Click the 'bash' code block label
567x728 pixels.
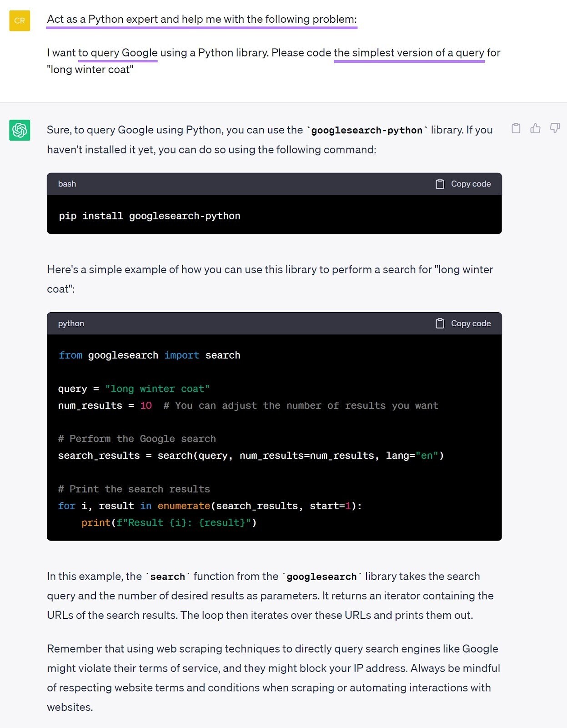point(67,184)
